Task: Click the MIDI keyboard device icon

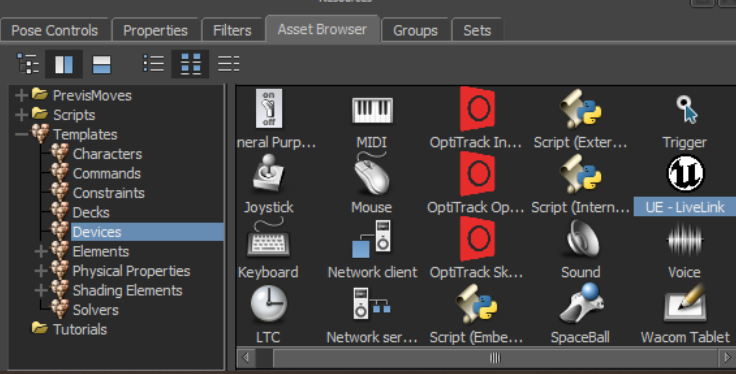Action: click(x=372, y=110)
